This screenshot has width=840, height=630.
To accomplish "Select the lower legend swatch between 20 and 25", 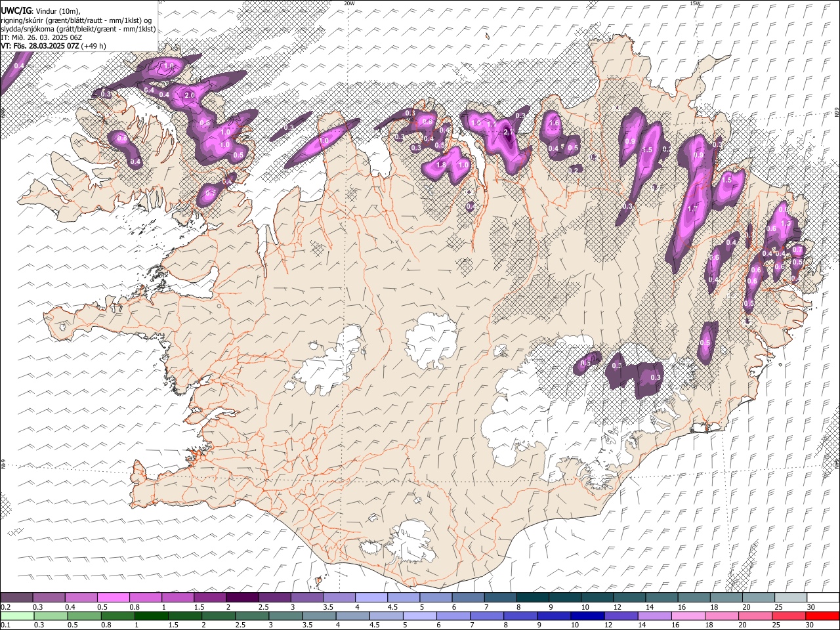I will [x=755, y=616].
